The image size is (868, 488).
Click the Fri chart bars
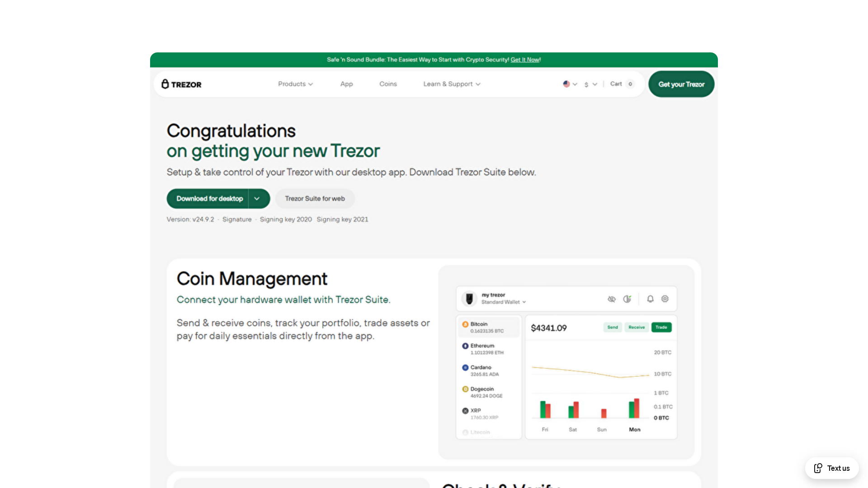(x=545, y=409)
